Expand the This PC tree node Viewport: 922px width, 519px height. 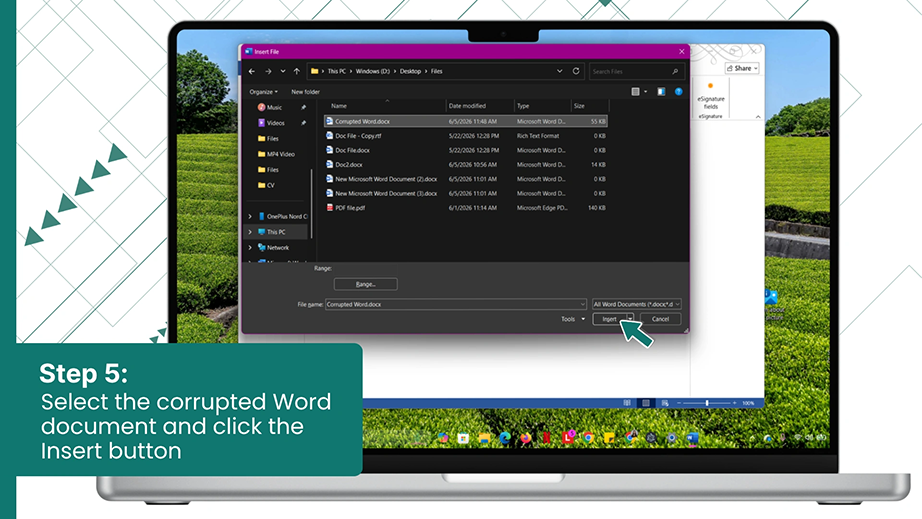pos(250,232)
